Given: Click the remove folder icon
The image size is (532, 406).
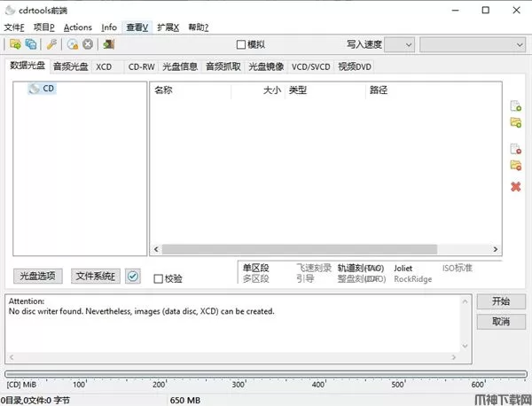Looking at the screenshot, I should tap(516, 165).
